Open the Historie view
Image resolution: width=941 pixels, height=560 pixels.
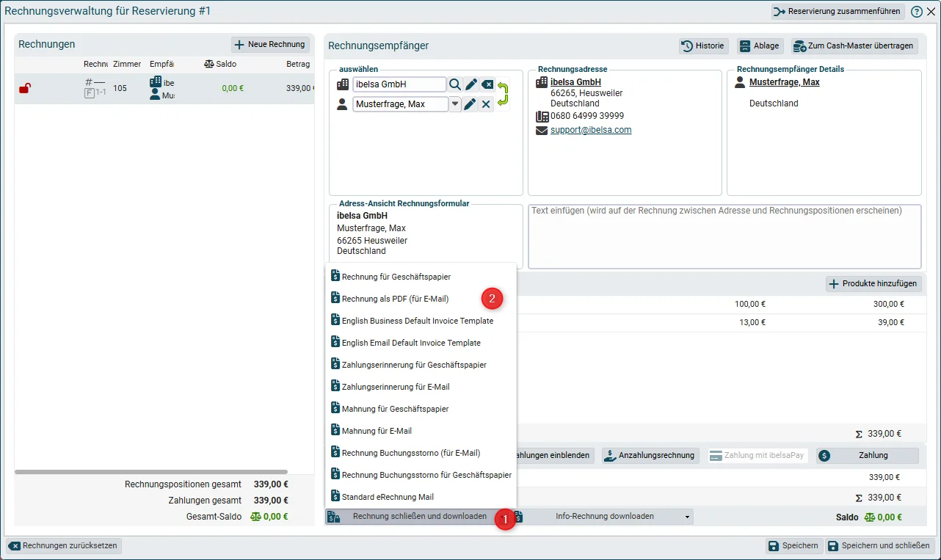[x=703, y=46]
